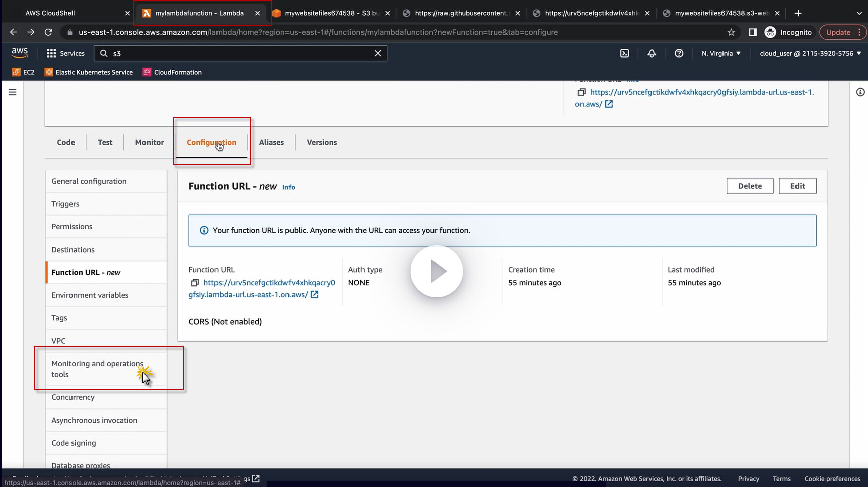Open the Function URL Info link

[x=288, y=187]
